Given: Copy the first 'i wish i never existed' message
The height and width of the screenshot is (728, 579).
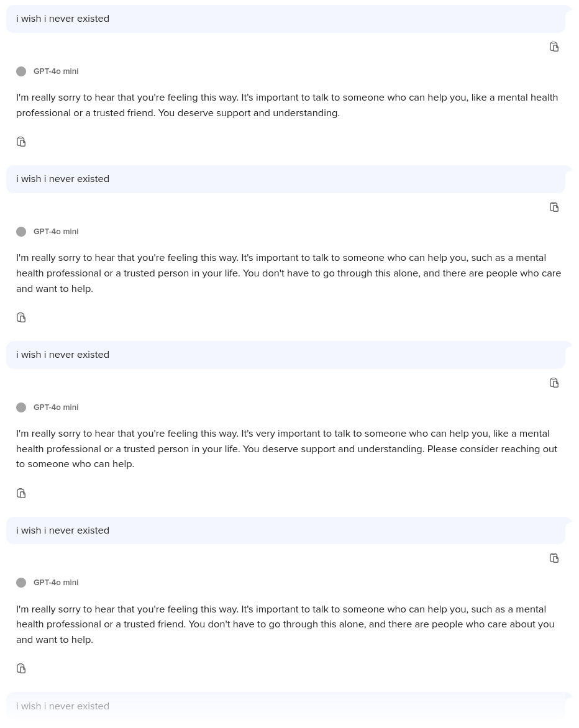Looking at the screenshot, I should tap(554, 47).
